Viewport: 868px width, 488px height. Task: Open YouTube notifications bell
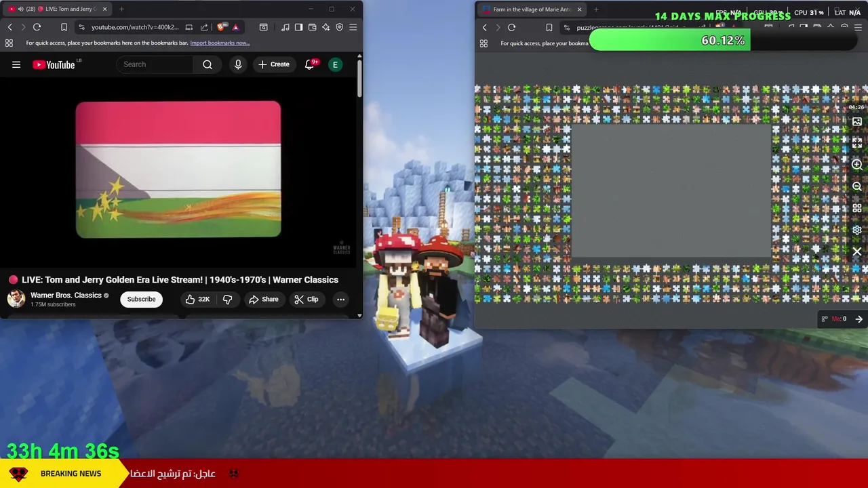[310, 64]
